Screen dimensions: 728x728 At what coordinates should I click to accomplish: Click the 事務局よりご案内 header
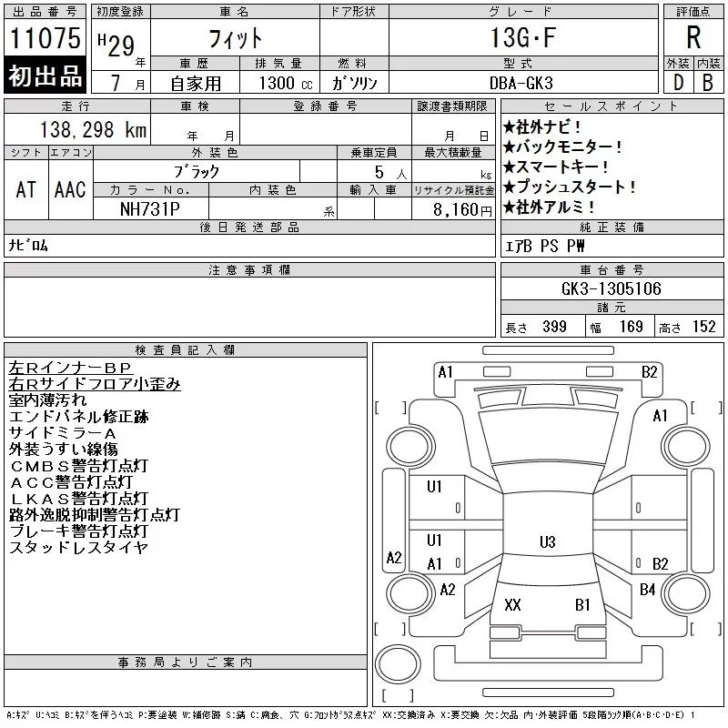pyautogui.click(x=186, y=662)
